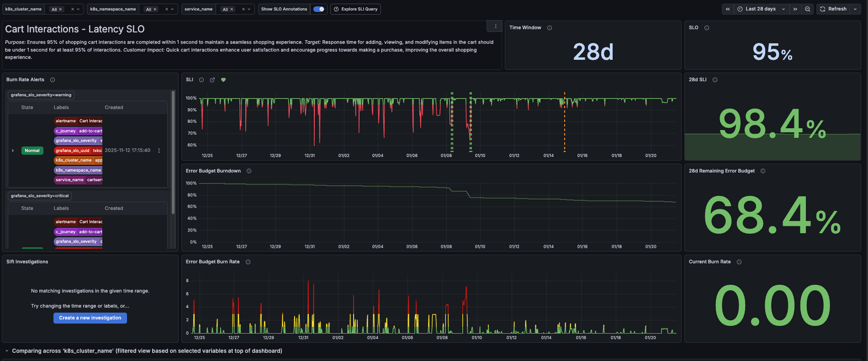Click the orange dashed annotation line in SLI chart
The width and height of the screenshot is (868, 361).
coord(564,121)
